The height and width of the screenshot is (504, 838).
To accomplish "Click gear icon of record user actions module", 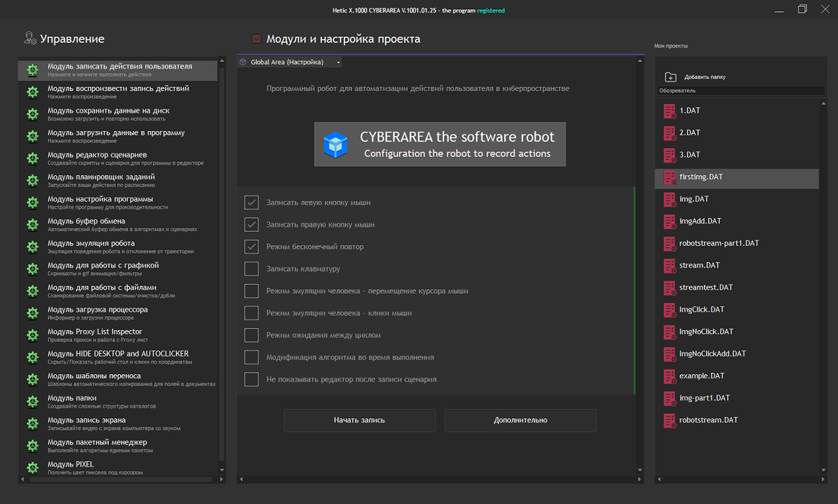I will pos(32,71).
